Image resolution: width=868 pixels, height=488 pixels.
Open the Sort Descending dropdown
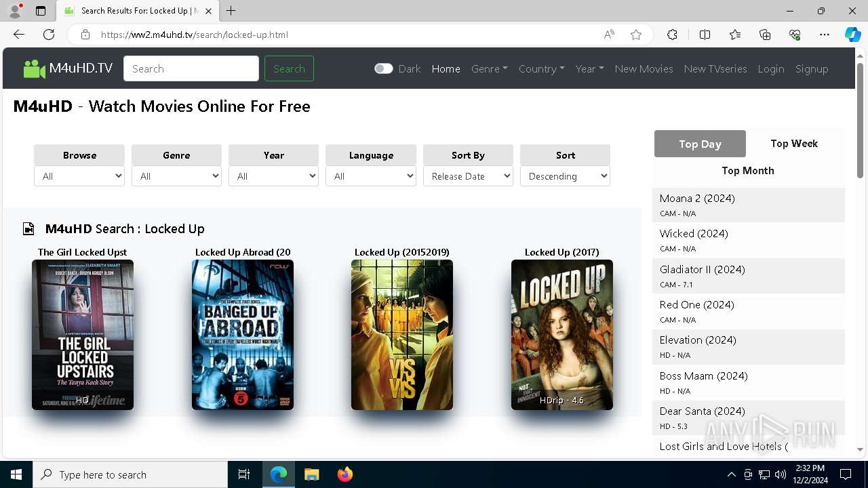coord(566,176)
